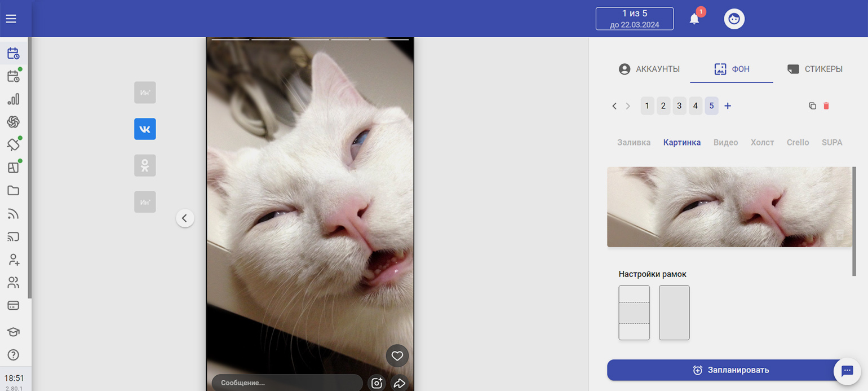868x391 pixels.
Task: Open the billing card icon
Action: click(x=14, y=305)
